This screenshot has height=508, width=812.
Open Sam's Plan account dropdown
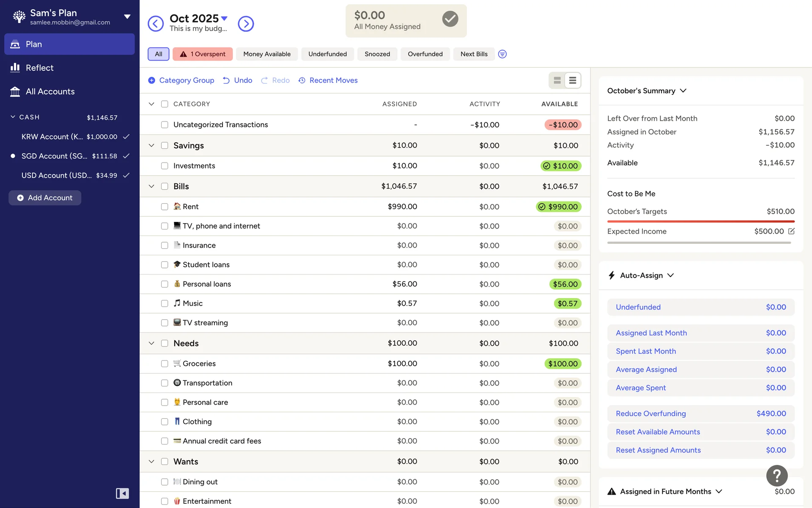coord(127,17)
